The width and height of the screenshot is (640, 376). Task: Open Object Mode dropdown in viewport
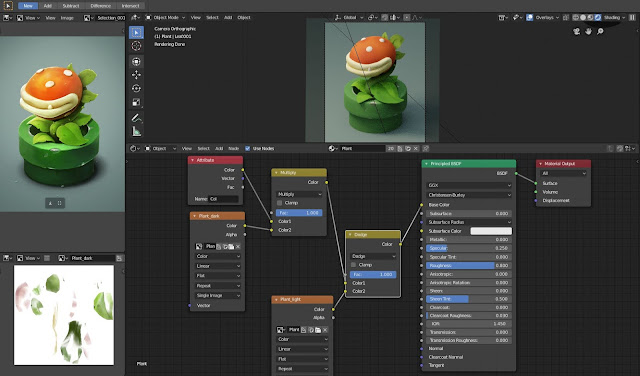tap(165, 18)
